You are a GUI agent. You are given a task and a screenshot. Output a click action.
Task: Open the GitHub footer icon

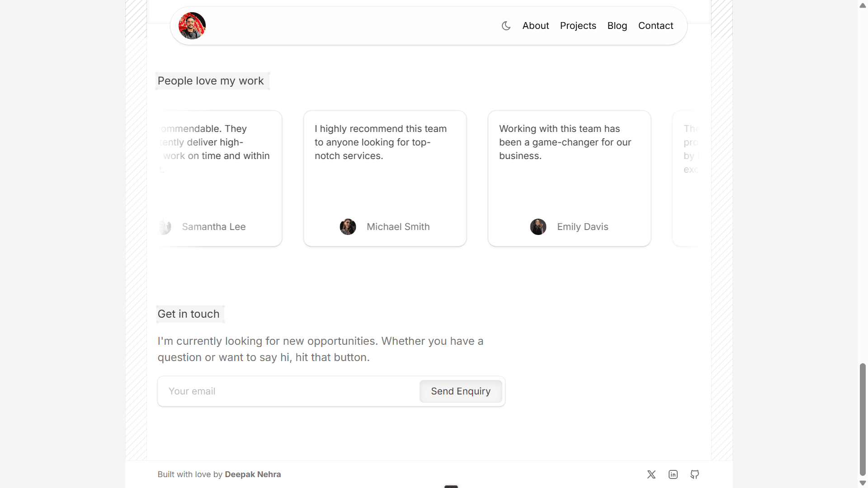click(x=695, y=474)
